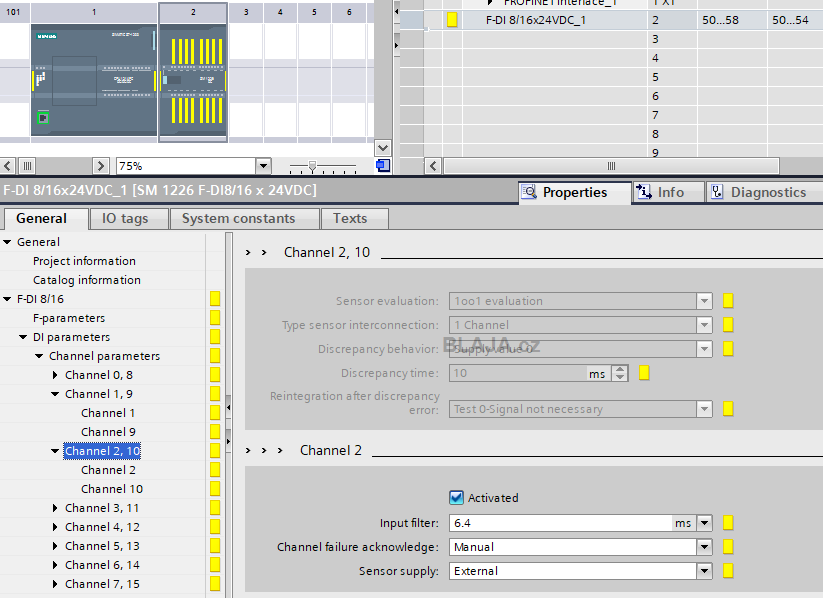Uncheck the Activated checkbox for Channel 2
The width and height of the screenshot is (823, 598).
click(x=456, y=497)
